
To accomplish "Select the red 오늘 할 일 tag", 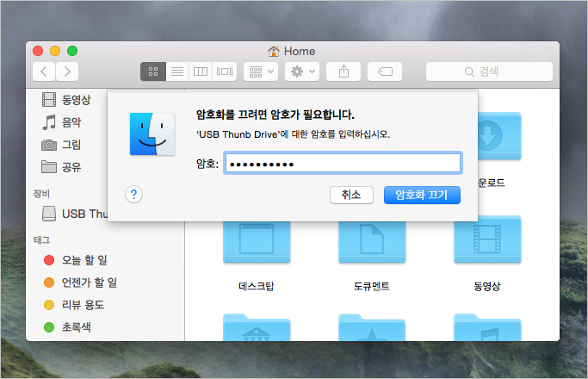I will [76, 260].
